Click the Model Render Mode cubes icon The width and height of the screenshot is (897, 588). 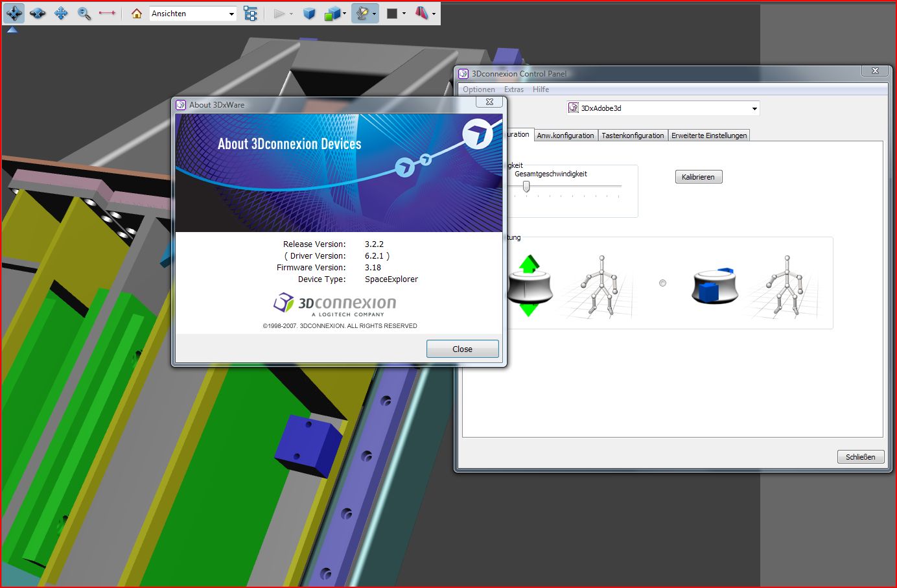(x=332, y=13)
